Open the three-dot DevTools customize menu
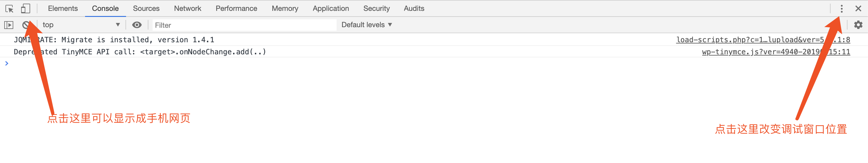This screenshot has width=868, height=163. click(x=841, y=8)
